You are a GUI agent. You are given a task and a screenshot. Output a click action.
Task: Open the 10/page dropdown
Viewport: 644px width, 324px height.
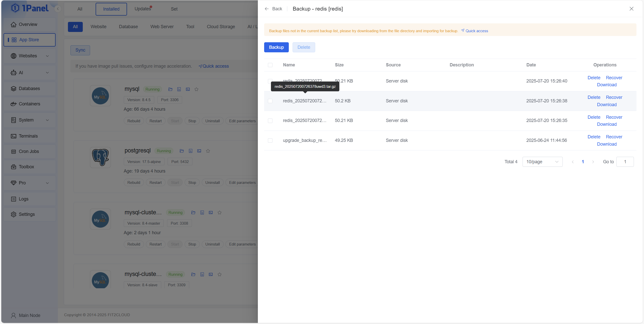[542, 162]
